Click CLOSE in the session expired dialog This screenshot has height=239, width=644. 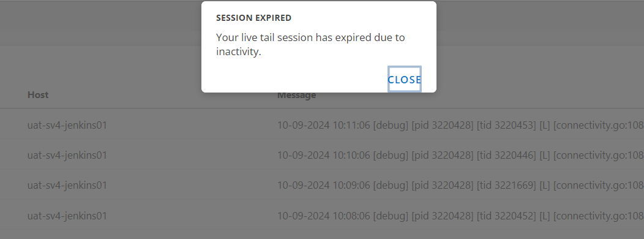pyautogui.click(x=405, y=80)
